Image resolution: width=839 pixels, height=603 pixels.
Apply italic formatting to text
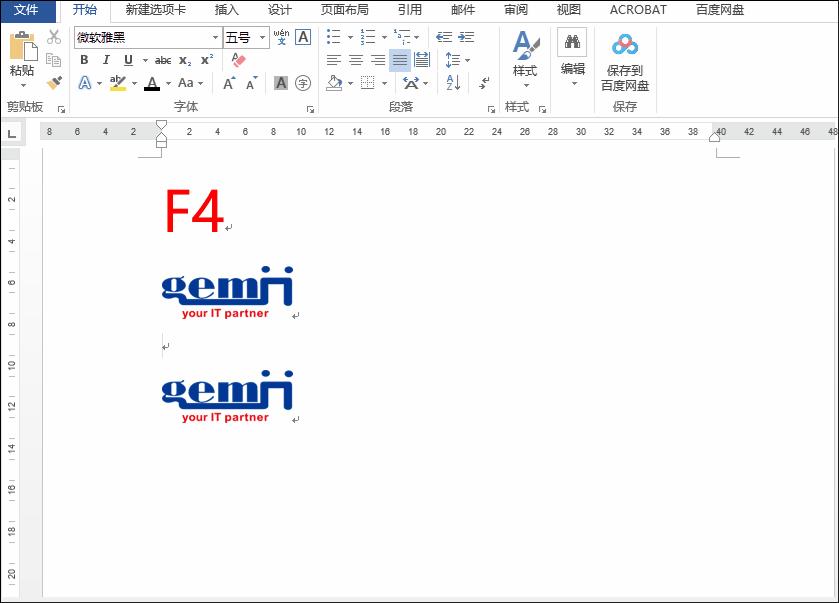(x=106, y=60)
